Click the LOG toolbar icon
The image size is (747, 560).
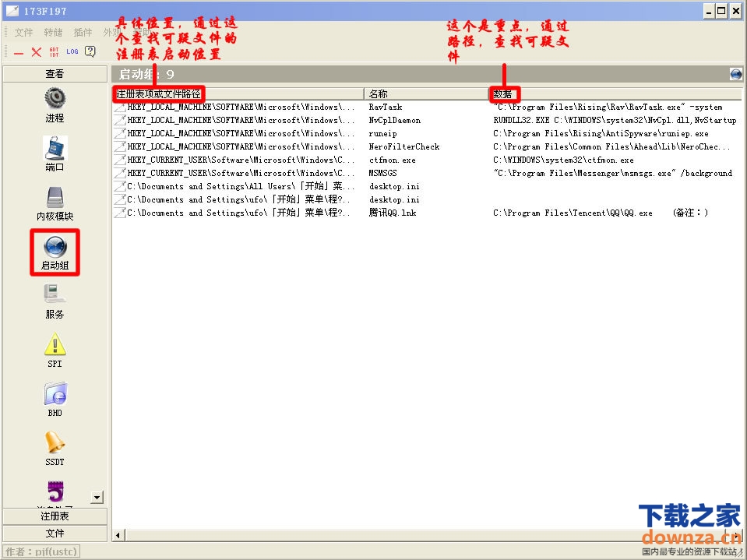pos(72,51)
